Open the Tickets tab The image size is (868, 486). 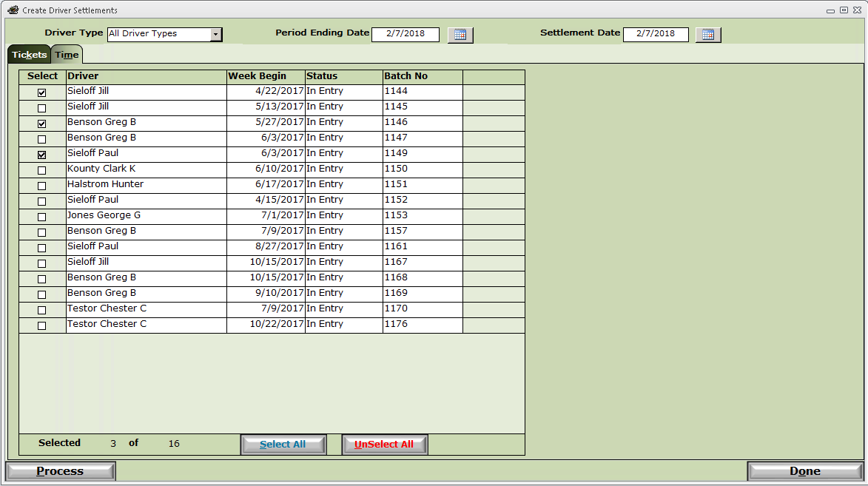click(30, 55)
